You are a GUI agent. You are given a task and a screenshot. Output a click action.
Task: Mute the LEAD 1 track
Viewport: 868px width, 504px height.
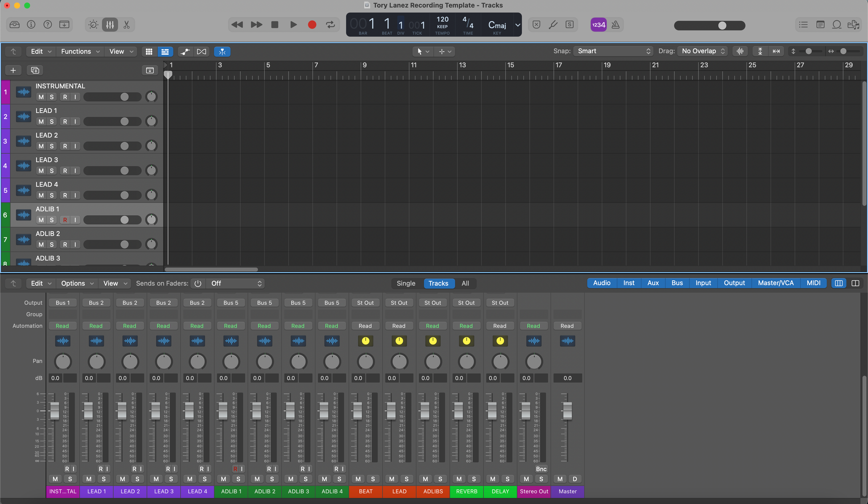[x=41, y=122]
